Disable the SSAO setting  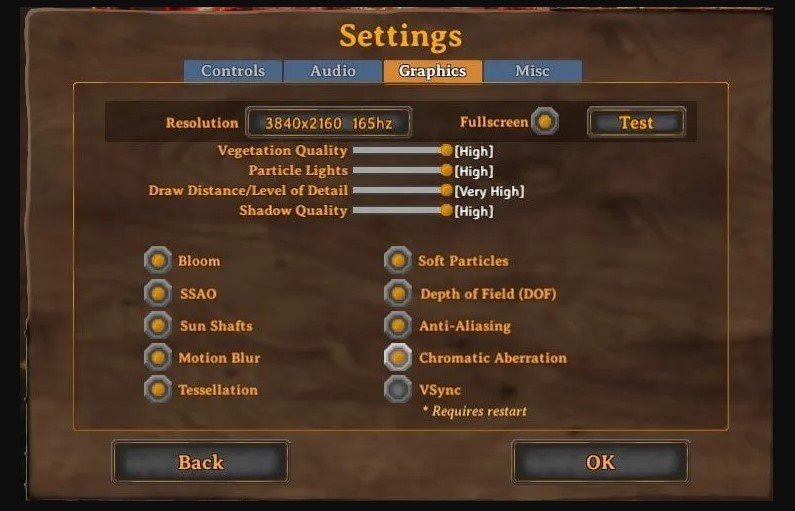tap(158, 294)
